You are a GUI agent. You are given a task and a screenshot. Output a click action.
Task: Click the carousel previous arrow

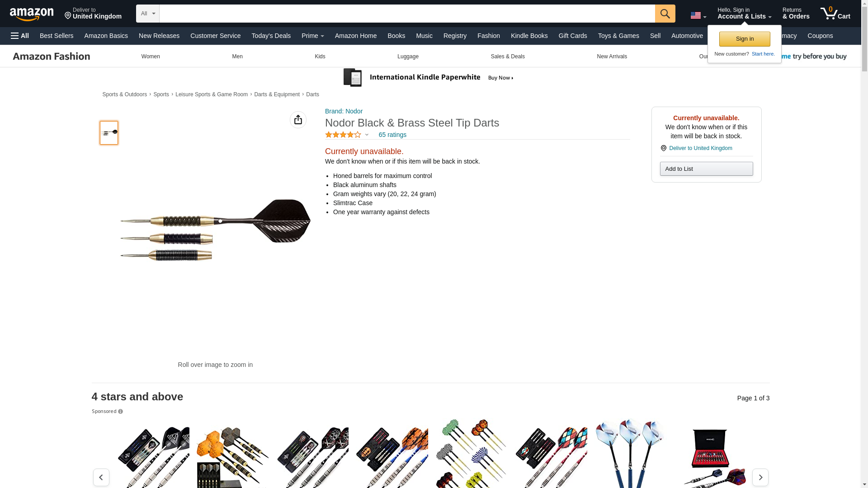coord(101,477)
